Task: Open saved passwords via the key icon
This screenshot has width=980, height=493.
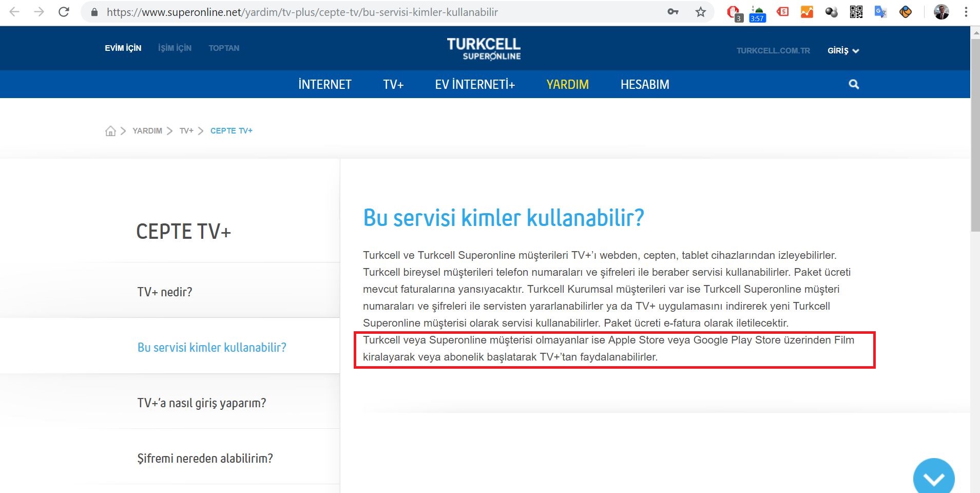Action: pyautogui.click(x=673, y=12)
